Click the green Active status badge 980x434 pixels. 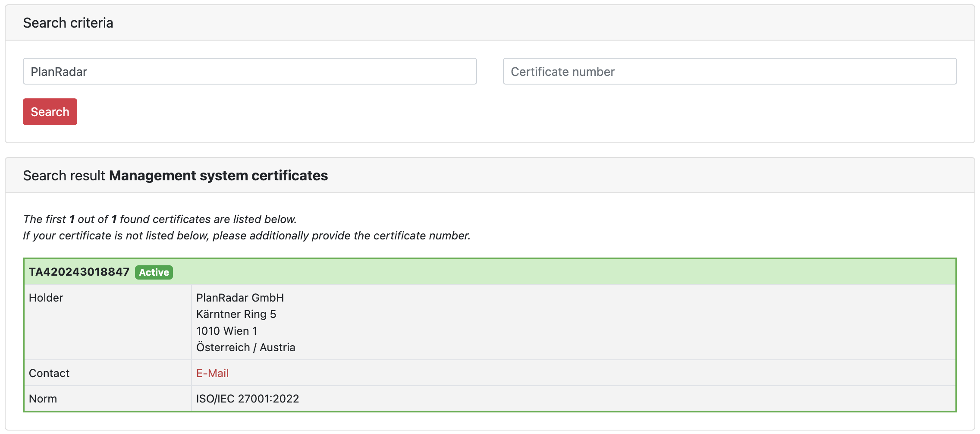click(x=154, y=272)
